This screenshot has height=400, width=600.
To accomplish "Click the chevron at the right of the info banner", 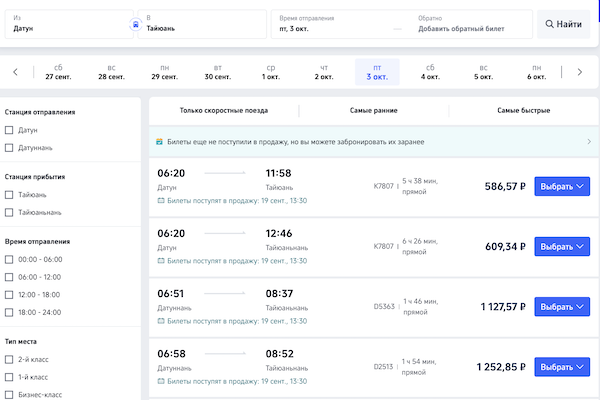I will 588,142.
